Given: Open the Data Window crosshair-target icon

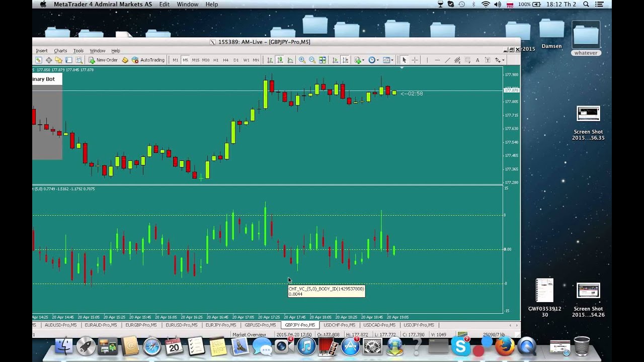Looking at the screenshot, I should (x=49, y=60).
